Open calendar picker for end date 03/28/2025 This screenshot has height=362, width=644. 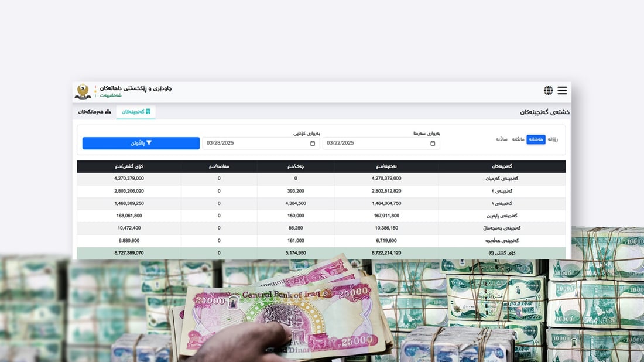coord(313,144)
